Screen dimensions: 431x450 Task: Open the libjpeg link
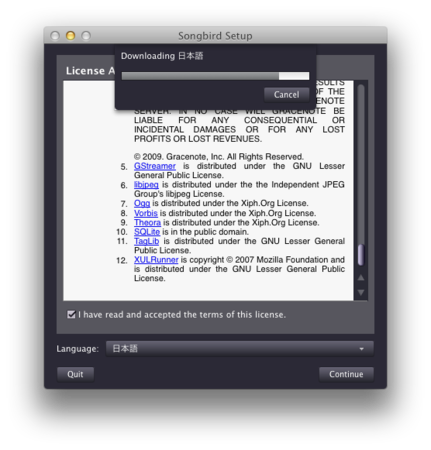pos(146,185)
